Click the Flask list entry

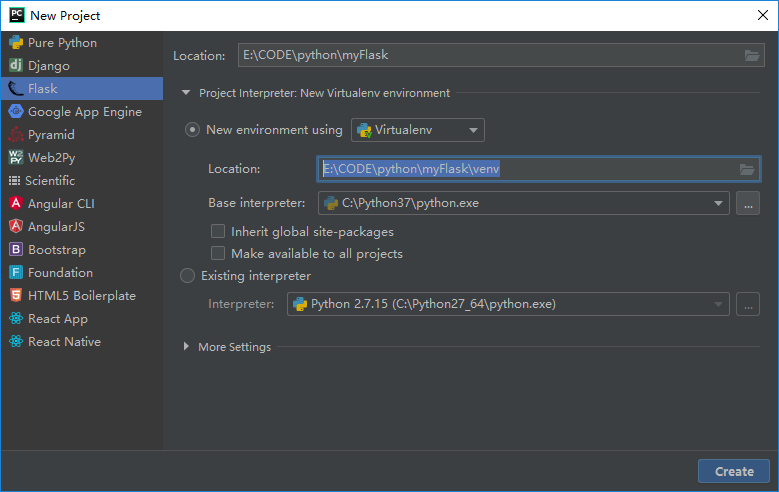82,88
